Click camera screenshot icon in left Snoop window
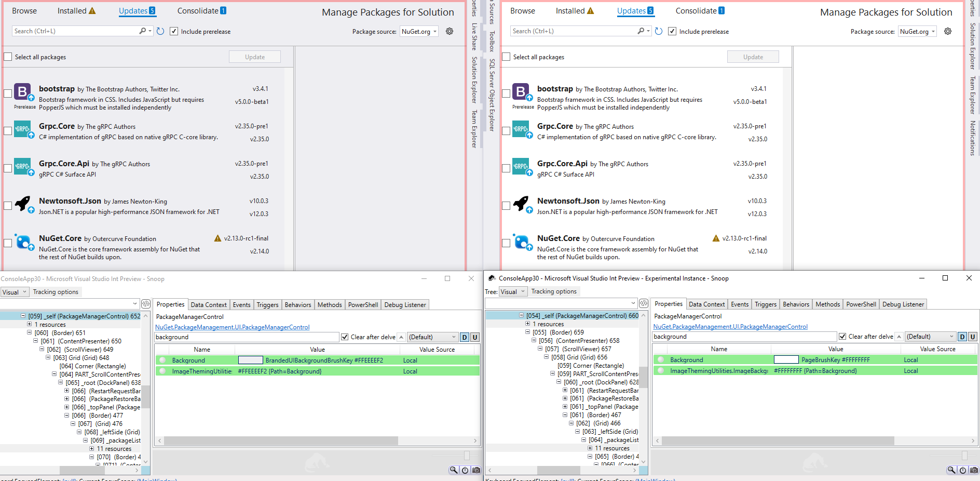The width and height of the screenshot is (980, 481). click(x=476, y=470)
